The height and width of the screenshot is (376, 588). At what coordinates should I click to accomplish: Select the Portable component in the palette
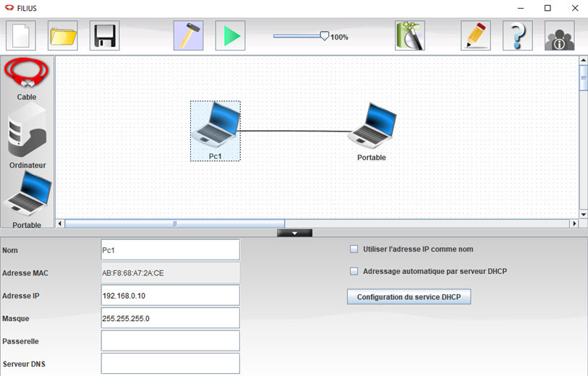(x=27, y=200)
